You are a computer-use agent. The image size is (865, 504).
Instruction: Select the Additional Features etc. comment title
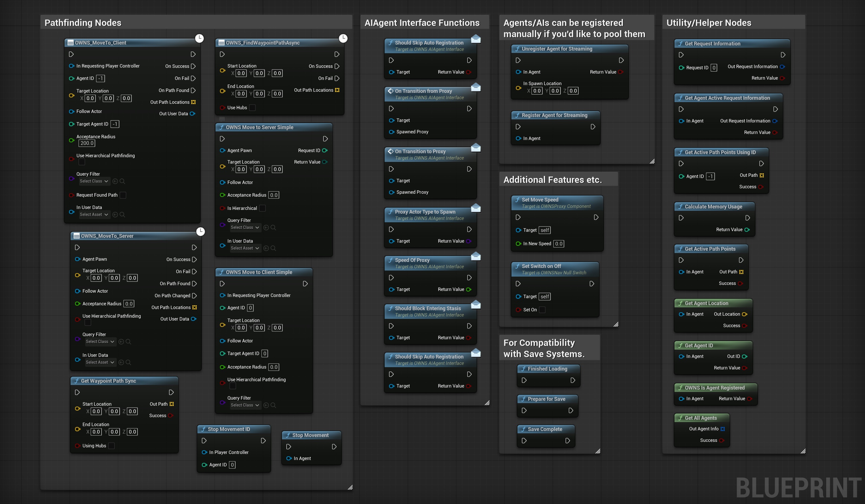point(553,180)
